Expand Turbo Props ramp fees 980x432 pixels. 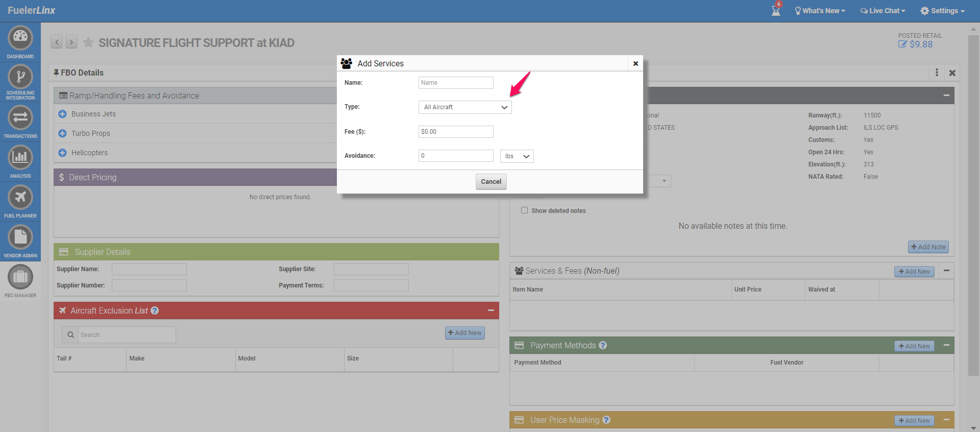pos(62,133)
